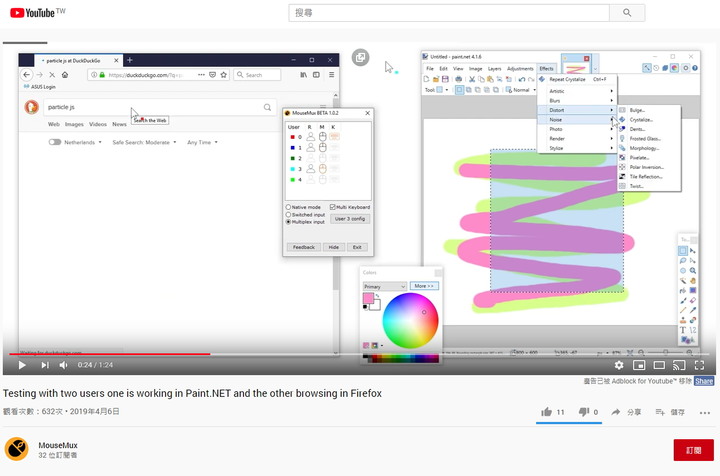Viewport: 720px width, 476px height.
Task: Like the video with thumbs up
Action: [x=546, y=412]
